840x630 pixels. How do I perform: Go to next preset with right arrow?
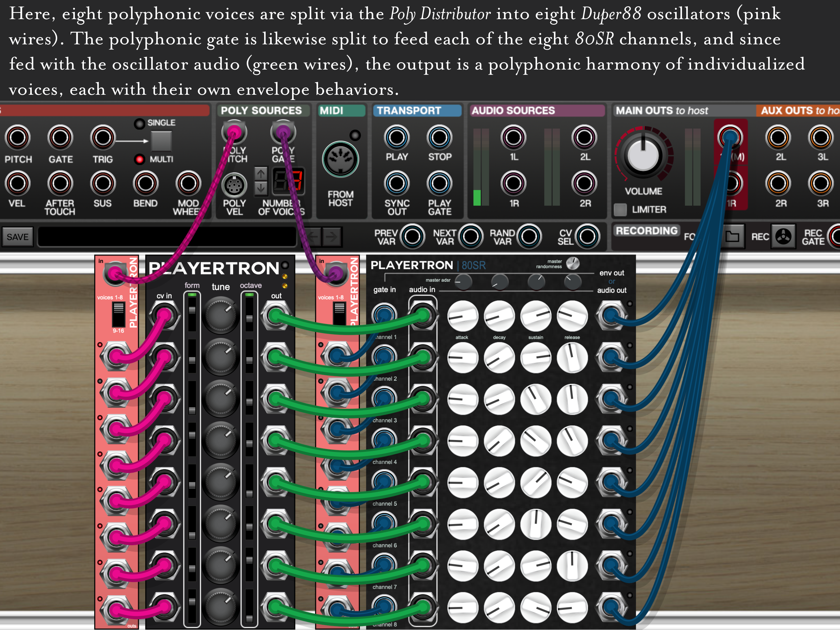point(331,237)
